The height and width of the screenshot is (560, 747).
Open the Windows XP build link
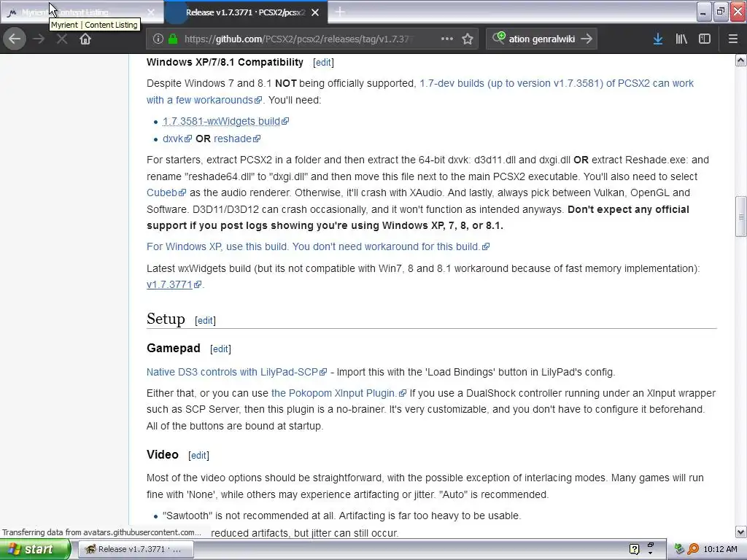(318, 246)
